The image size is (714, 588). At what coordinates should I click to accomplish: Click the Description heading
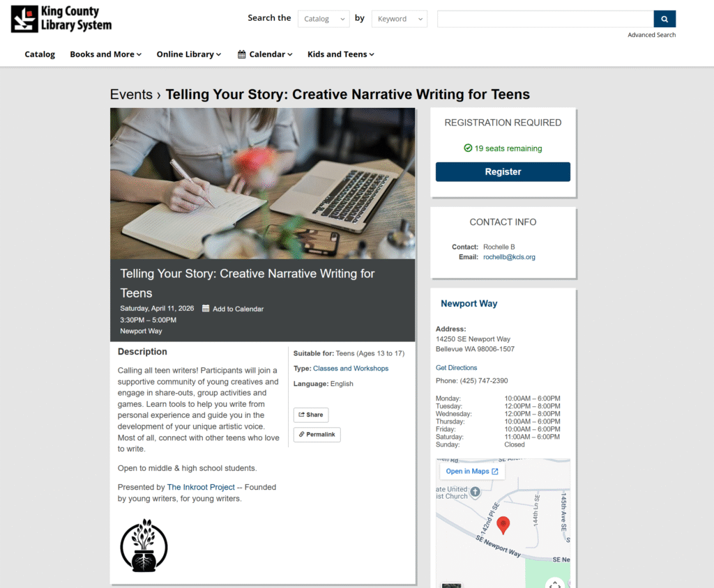pyautogui.click(x=142, y=352)
